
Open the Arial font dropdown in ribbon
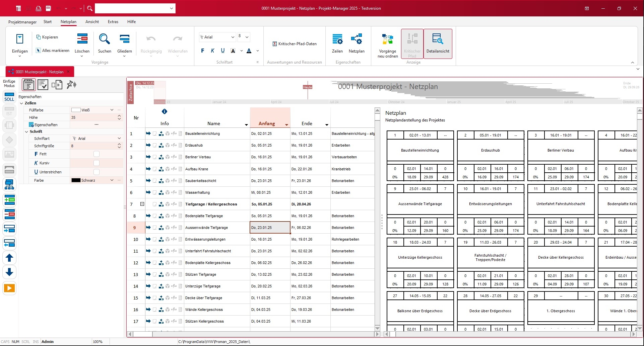pyautogui.click(x=233, y=37)
